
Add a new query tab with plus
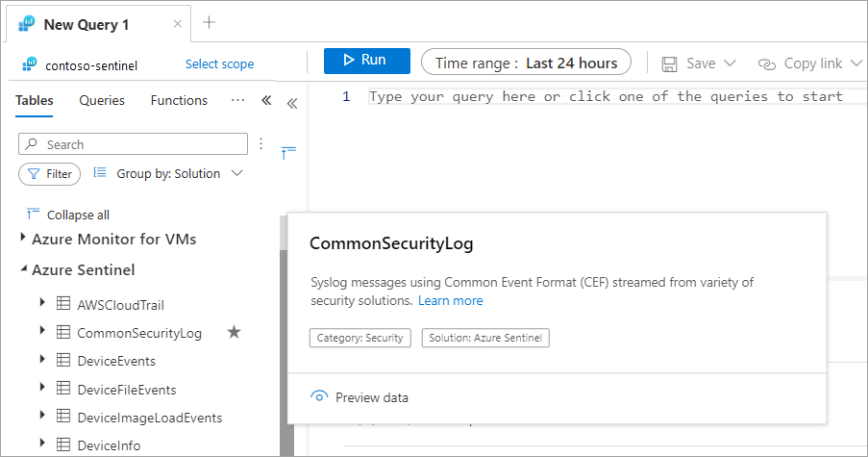coord(209,23)
